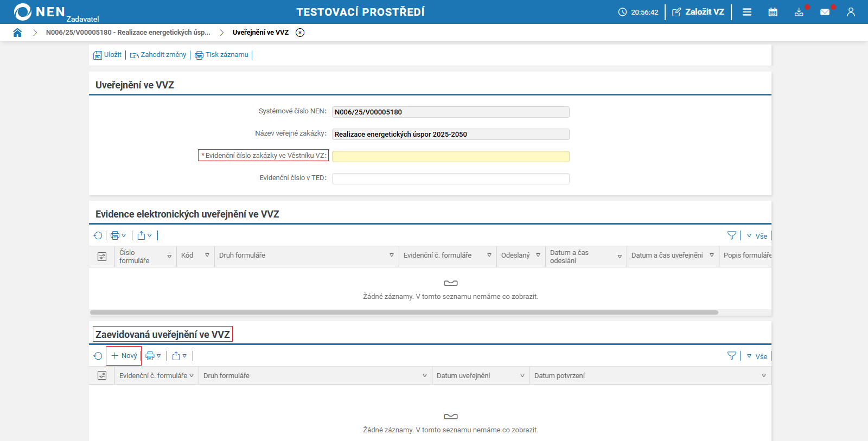Screen dimensions: 868x441
Task: Click the NEN logo
Action: tap(39, 12)
